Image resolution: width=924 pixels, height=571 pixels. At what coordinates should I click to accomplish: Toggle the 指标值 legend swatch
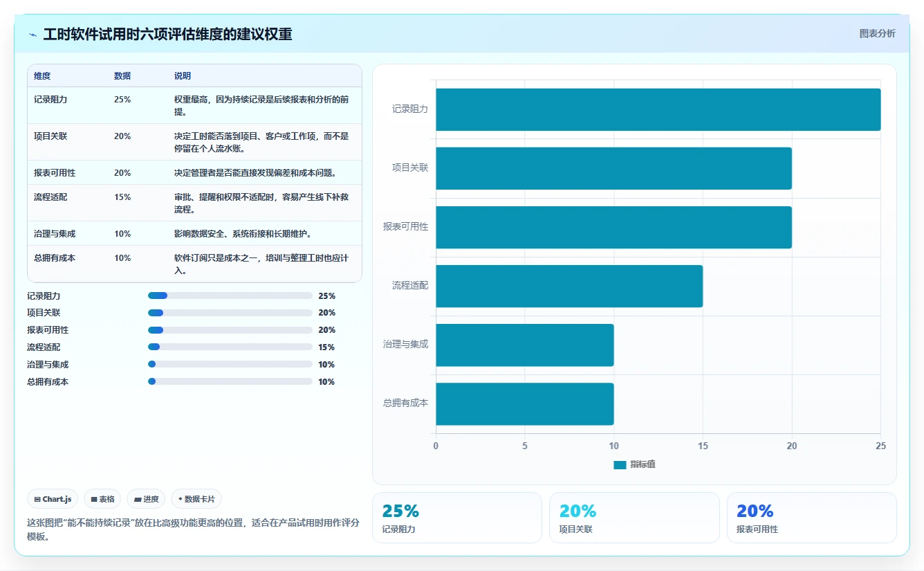[620, 464]
